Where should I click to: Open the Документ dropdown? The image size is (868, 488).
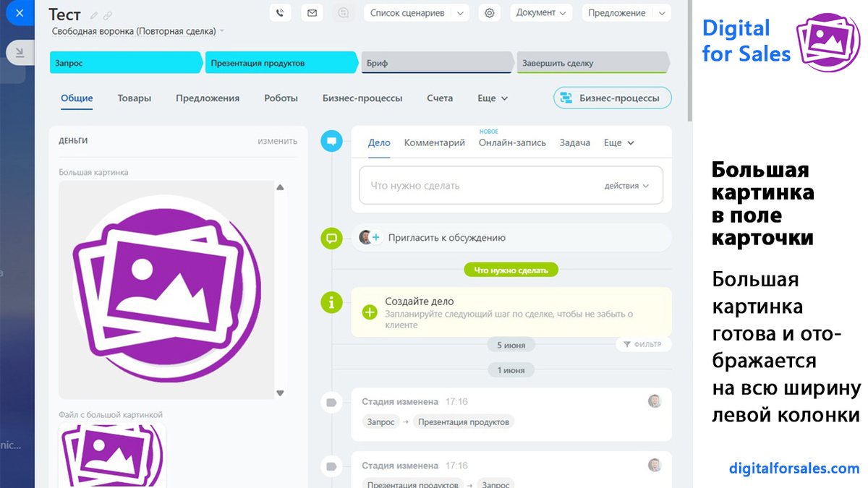(x=541, y=13)
